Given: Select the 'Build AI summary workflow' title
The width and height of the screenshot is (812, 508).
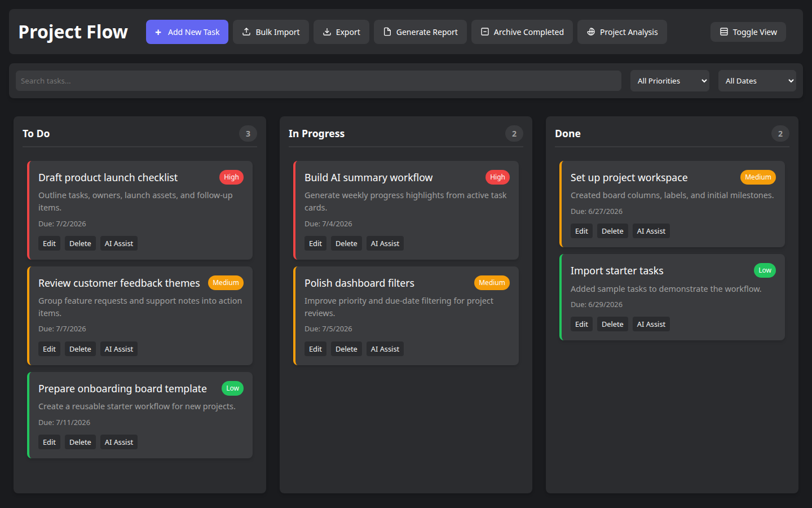Looking at the screenshot, I should (x=369, y=178).
